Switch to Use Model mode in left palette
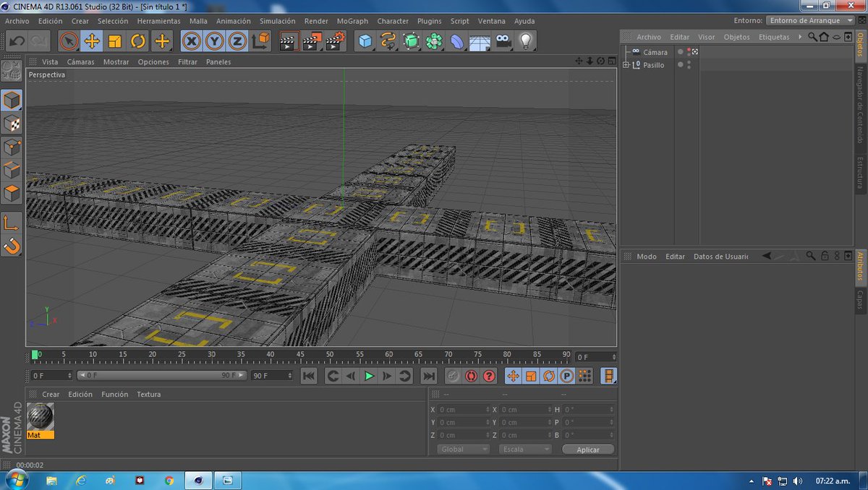Image resolution: width=868 pixels, height=490 pixels. 12,100
